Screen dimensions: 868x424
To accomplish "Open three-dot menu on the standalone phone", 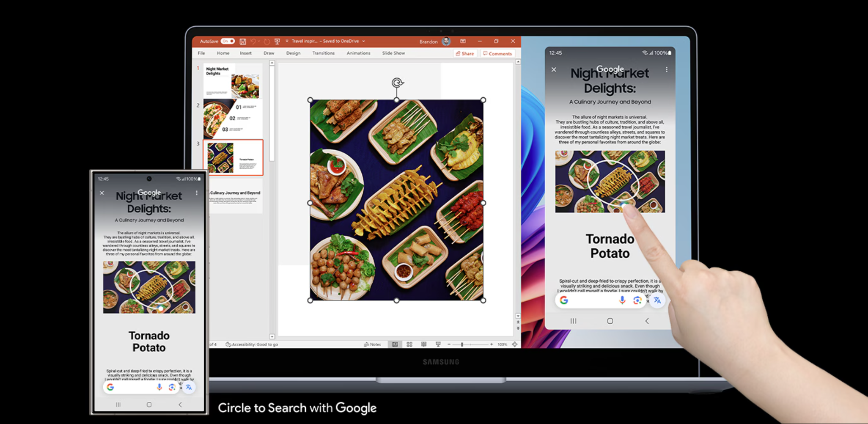I will coord(197,193).
